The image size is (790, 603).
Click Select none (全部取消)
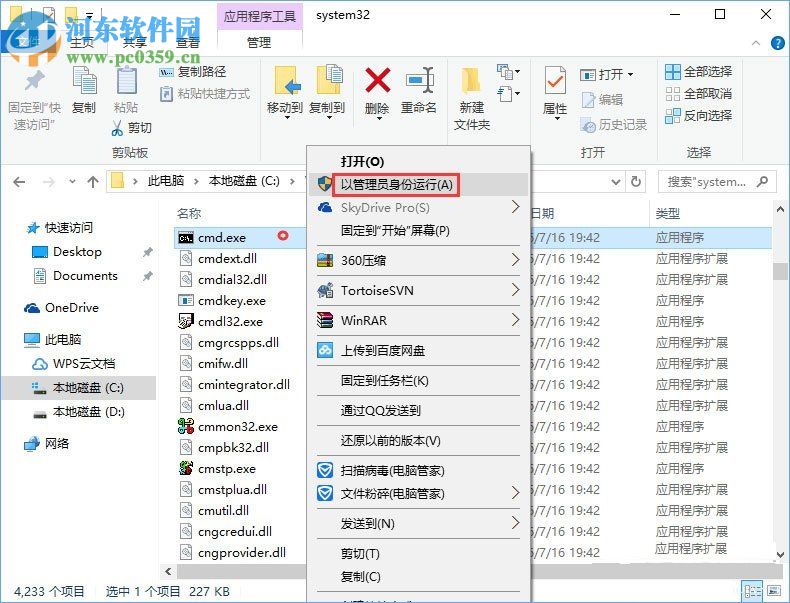698,94
